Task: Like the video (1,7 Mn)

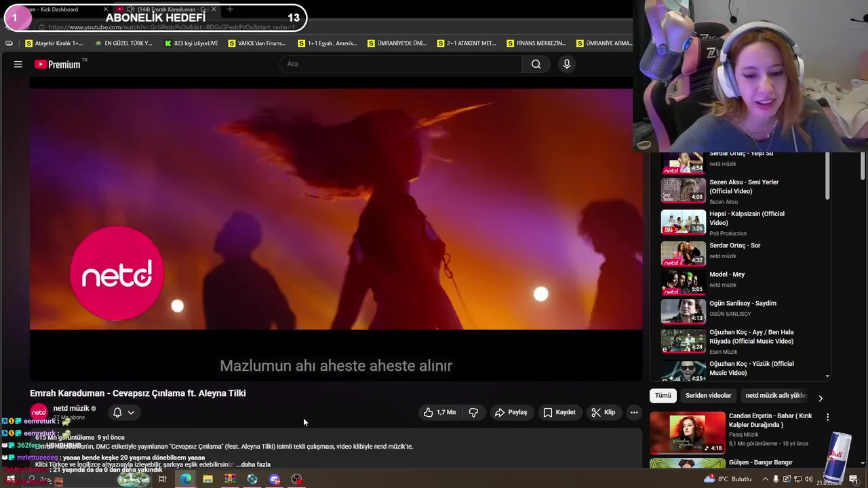Action: (439, 412)
